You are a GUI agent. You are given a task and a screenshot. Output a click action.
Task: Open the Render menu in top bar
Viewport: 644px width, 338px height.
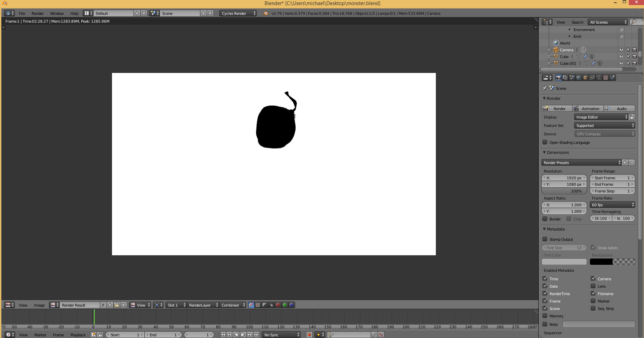pos(37,13)
